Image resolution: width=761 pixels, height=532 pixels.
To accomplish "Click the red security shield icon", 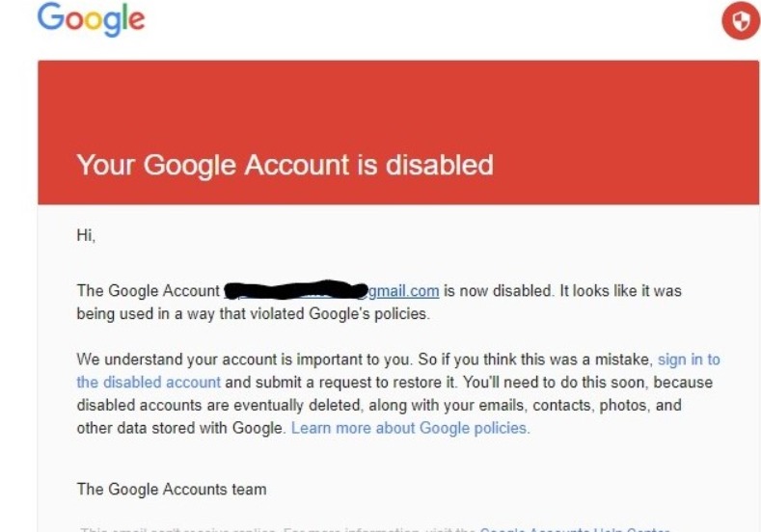I will click(x=741, y=21).
